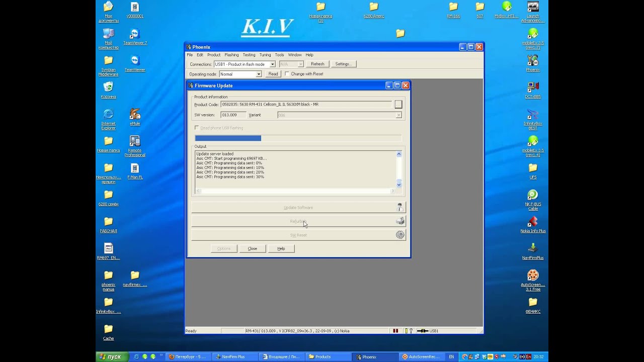644x362 pixels.
Task: Open the Phoenix desktop shortcut icon
Action: (533, 63)
